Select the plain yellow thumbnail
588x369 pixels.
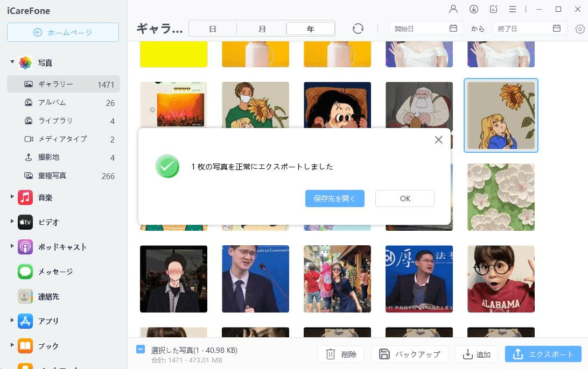coord(173,54)
